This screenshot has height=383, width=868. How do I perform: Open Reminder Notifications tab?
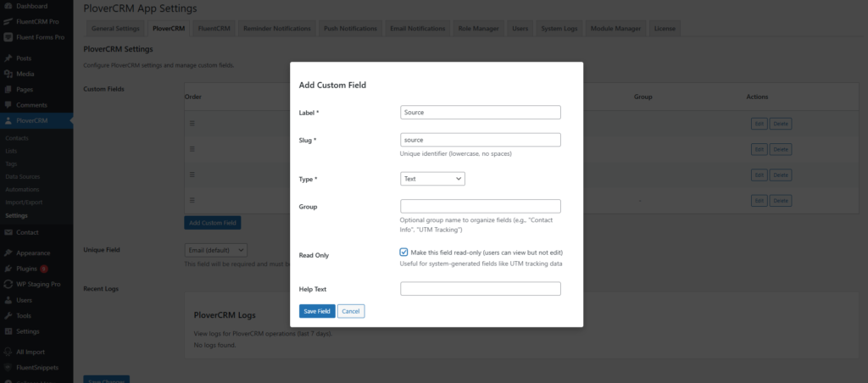point(277,28)
